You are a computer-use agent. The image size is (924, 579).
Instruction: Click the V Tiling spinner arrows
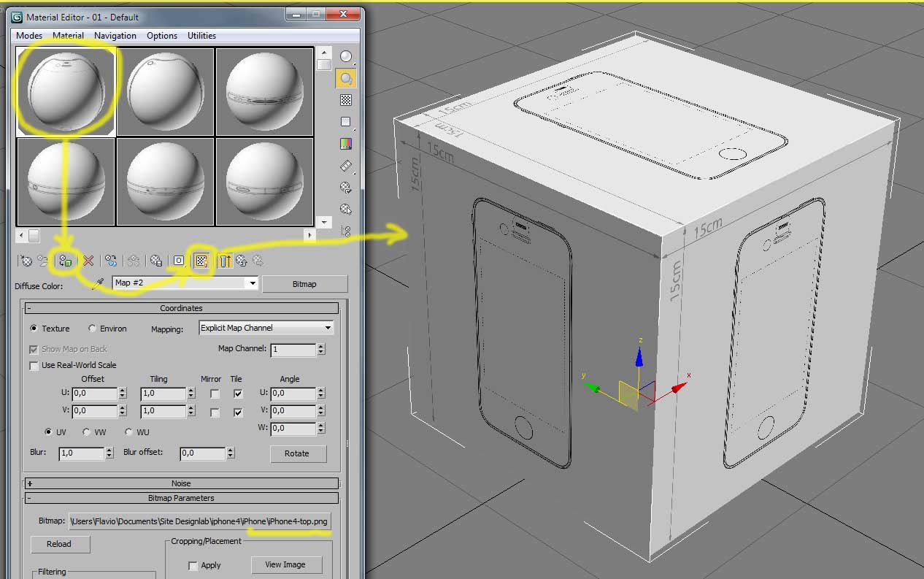pyautogui.click(x=191, y=411)
